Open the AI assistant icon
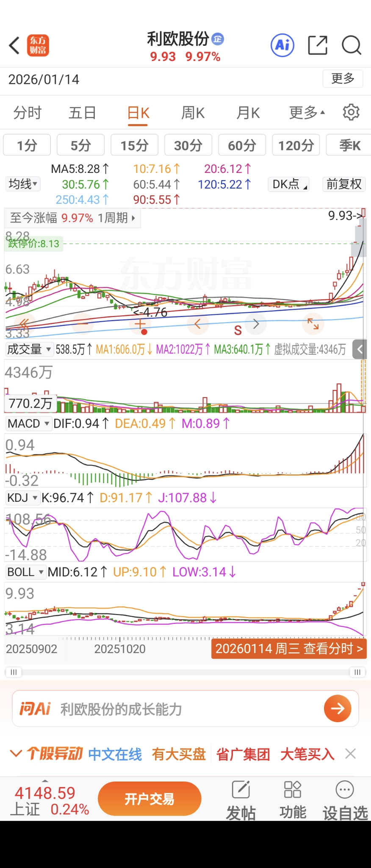Viewport: 371px width, 868px height. click(282, 45)
